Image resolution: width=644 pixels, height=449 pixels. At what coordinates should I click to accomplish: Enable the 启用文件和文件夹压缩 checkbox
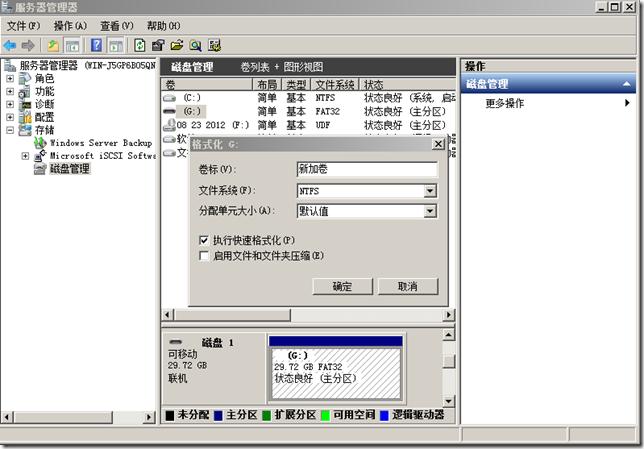pyautogui.click(x=205, y=256)
